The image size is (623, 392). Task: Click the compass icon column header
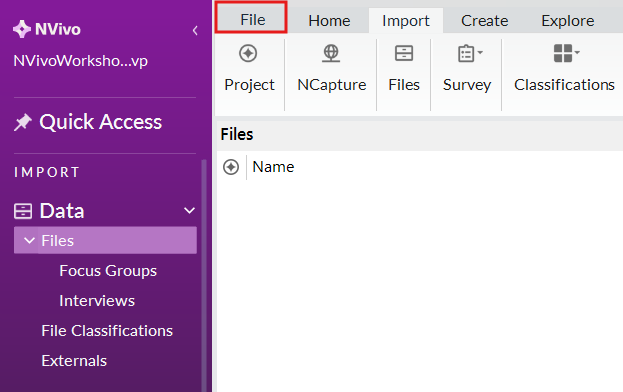pos(231,167)
